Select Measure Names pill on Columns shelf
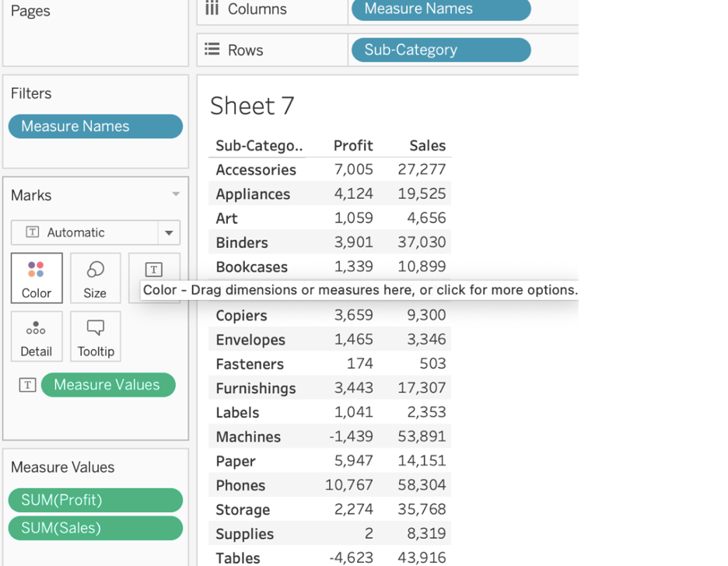Image resolution: width=728 pixels, height=566 pixels. (441, 9)
